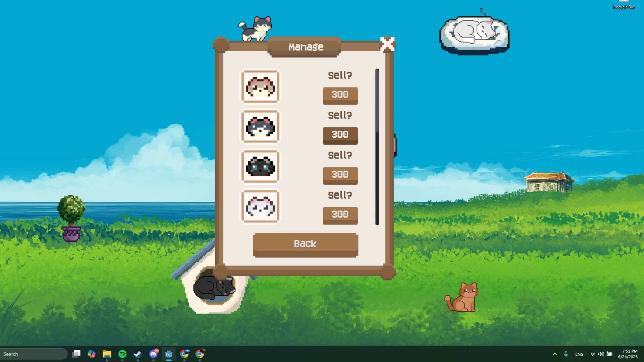Sell the white cat for 300

coord(340,215)
